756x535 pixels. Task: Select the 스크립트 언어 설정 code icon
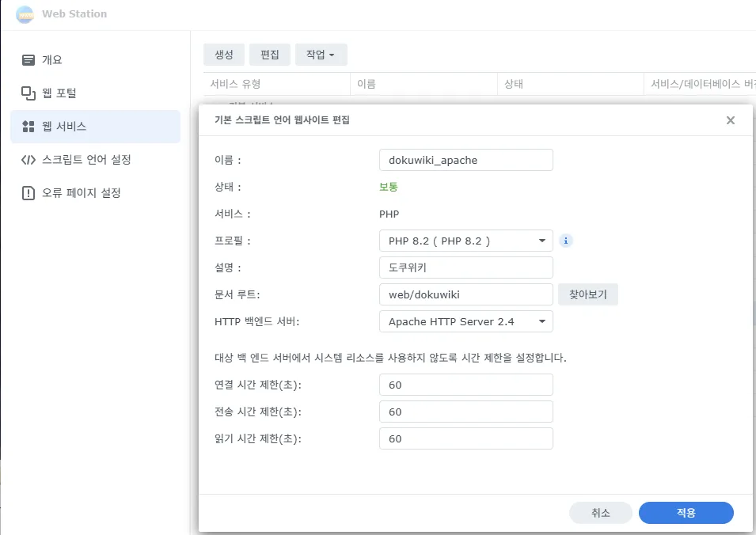coord(28,159)
